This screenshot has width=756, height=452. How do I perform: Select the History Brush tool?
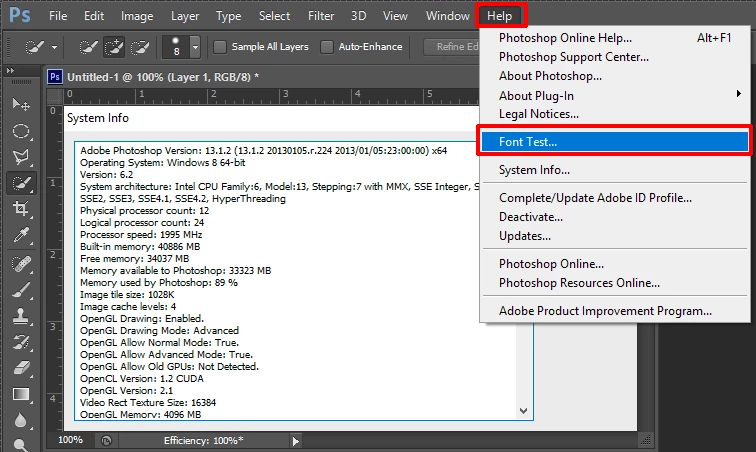click(x=21, y=342)
